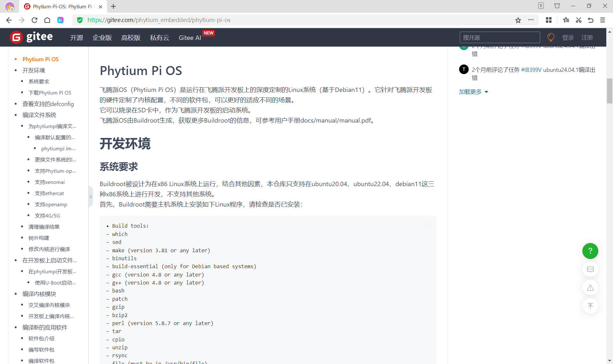Image resolution: width=613 pixels, height=364 pixels.
Task: Click the 登录 login link
Action: (x=568, y=38)
